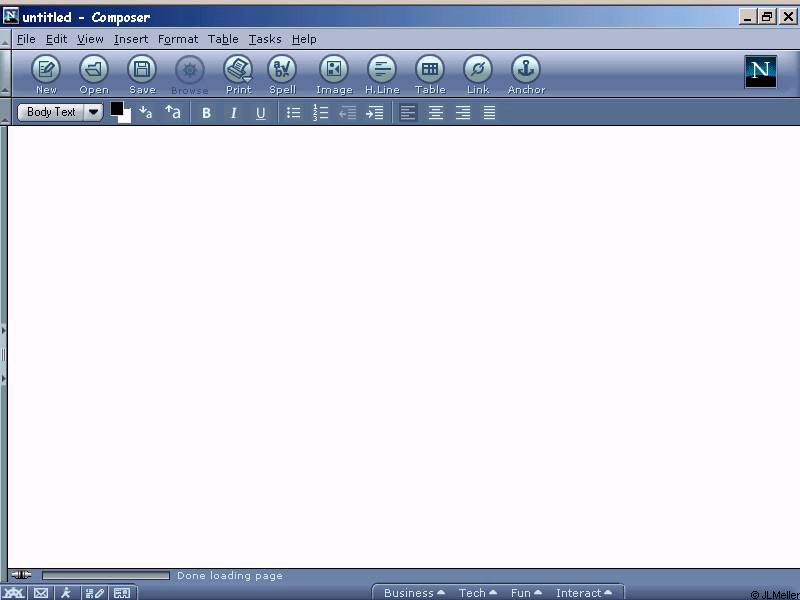Collapse the menu bar with its grippy
Image resolution: width=800 pixels, height=600 pixels.
pos(5,39)
